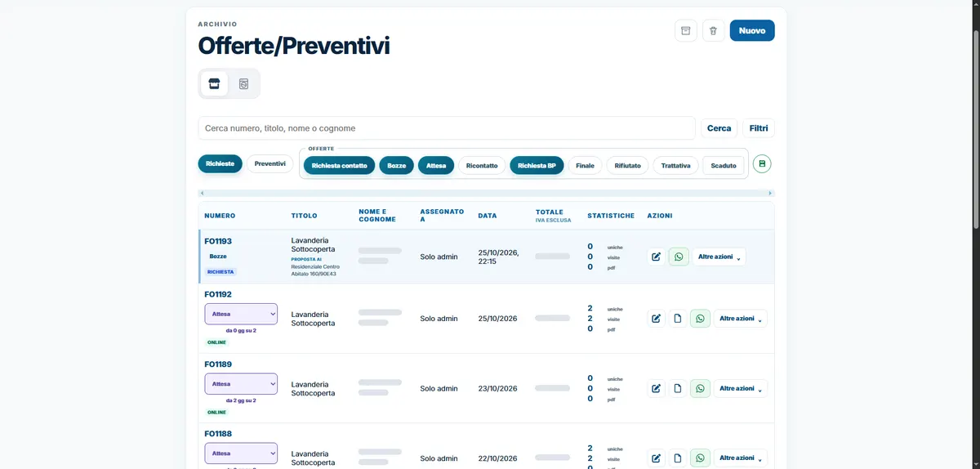Open the Filtri button
980x469 pixels.
point(759,128)
